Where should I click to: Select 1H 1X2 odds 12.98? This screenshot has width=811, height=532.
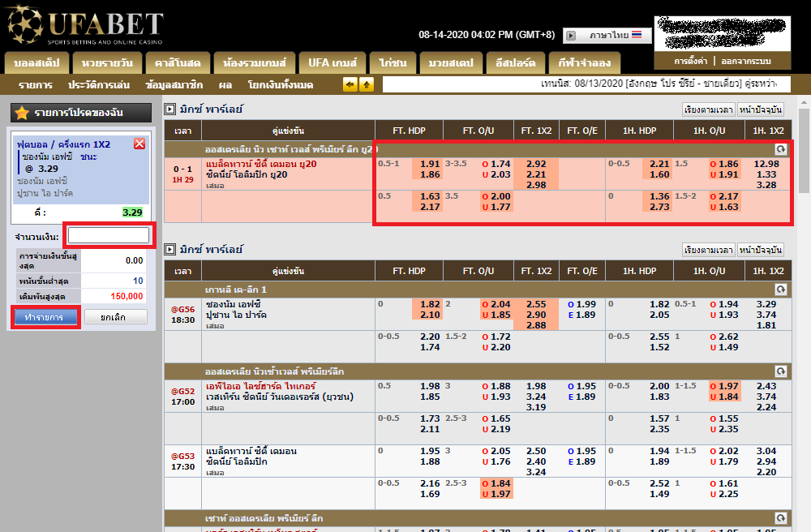tap(766, 164)
